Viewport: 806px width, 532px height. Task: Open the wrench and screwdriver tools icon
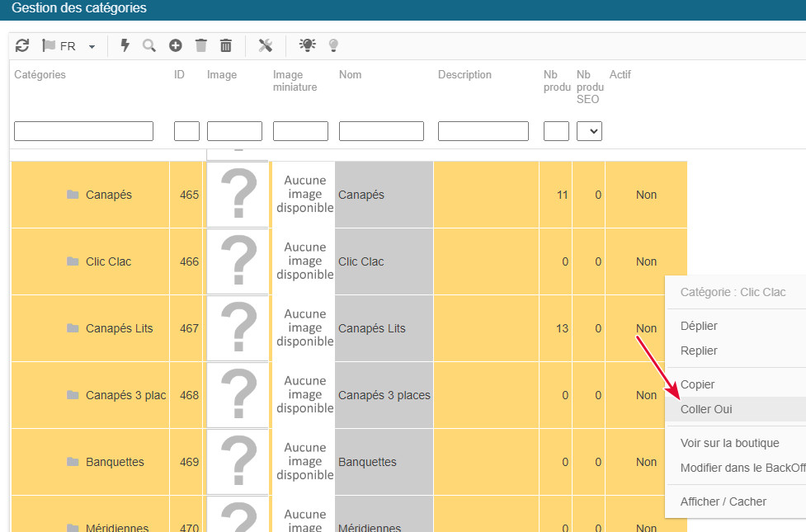tap(265, 46)
